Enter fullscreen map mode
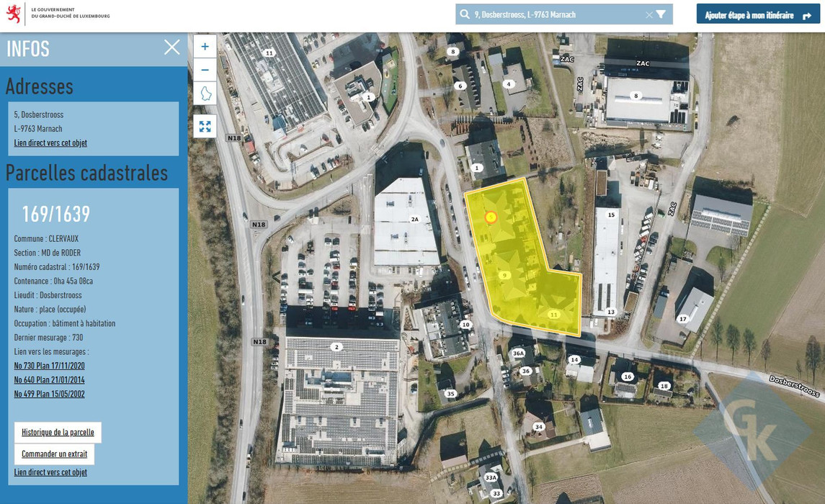This screenshot has height=504, width=825. click(x=205, y=127)
